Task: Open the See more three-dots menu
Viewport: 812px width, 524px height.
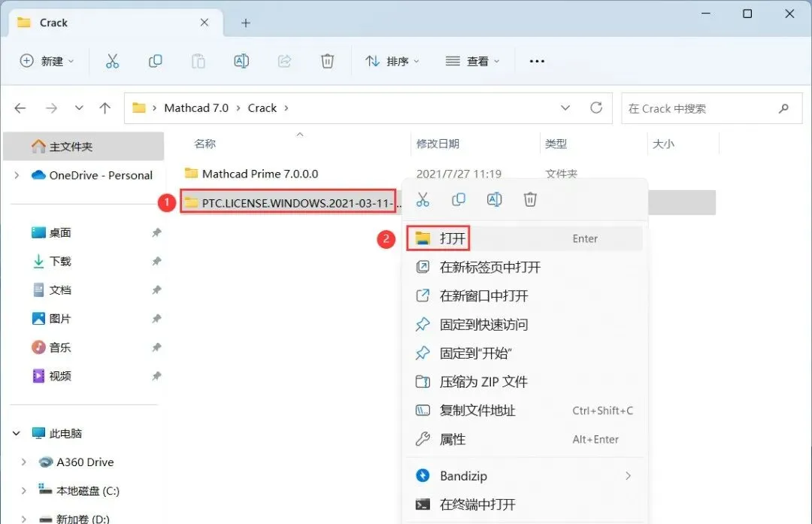Action: point(537,61)
